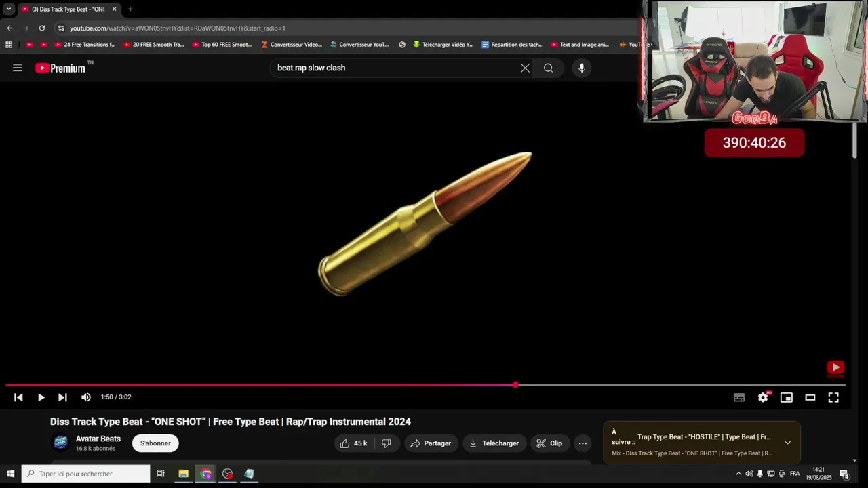This screenshot has width=868, height=488.
Task: Open the Windows notification center
Action: pos(844,474)
